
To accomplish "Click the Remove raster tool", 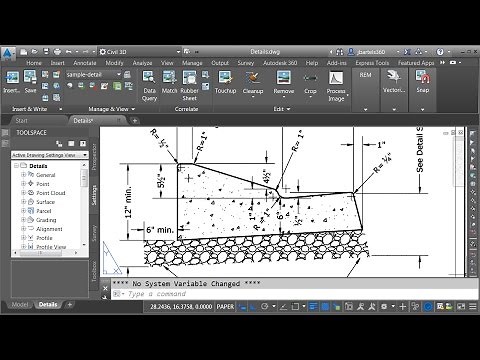I will tap(284, 82).
